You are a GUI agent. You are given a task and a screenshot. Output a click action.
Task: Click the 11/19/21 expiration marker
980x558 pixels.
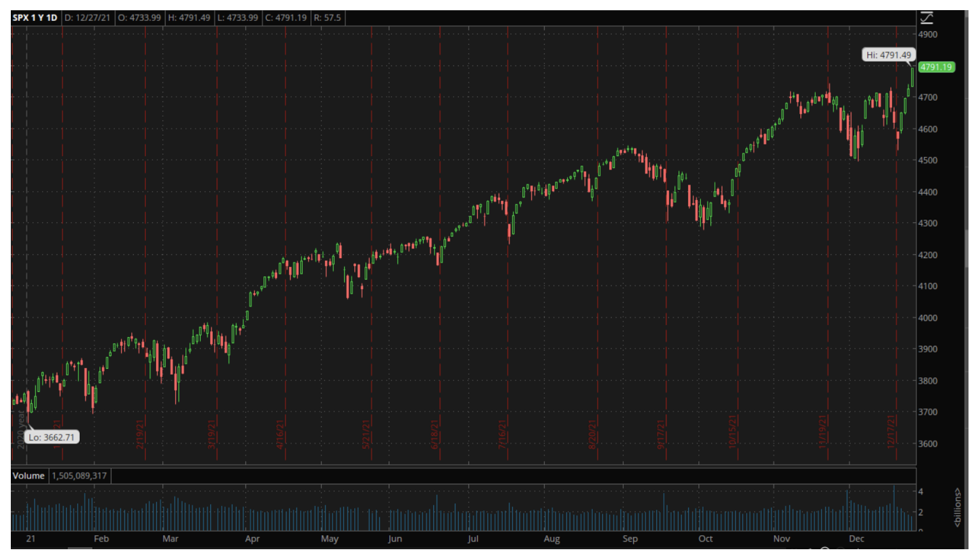click(x=823, y=433)
